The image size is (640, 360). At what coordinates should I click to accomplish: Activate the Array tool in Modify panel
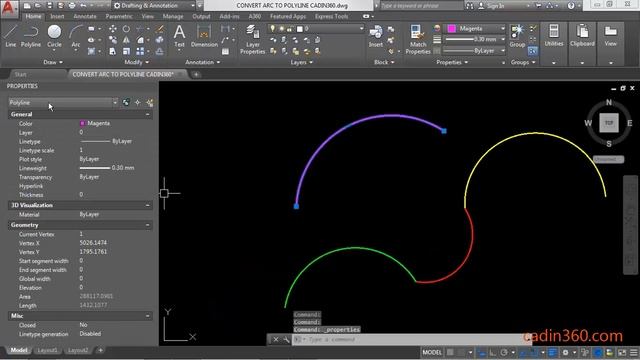(140, 51)
